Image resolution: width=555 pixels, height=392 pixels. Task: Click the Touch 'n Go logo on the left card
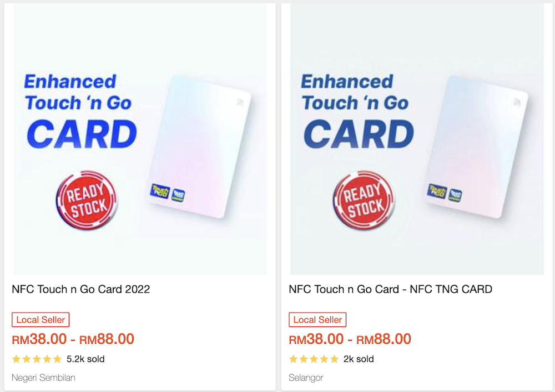click(x=160, y=192)
